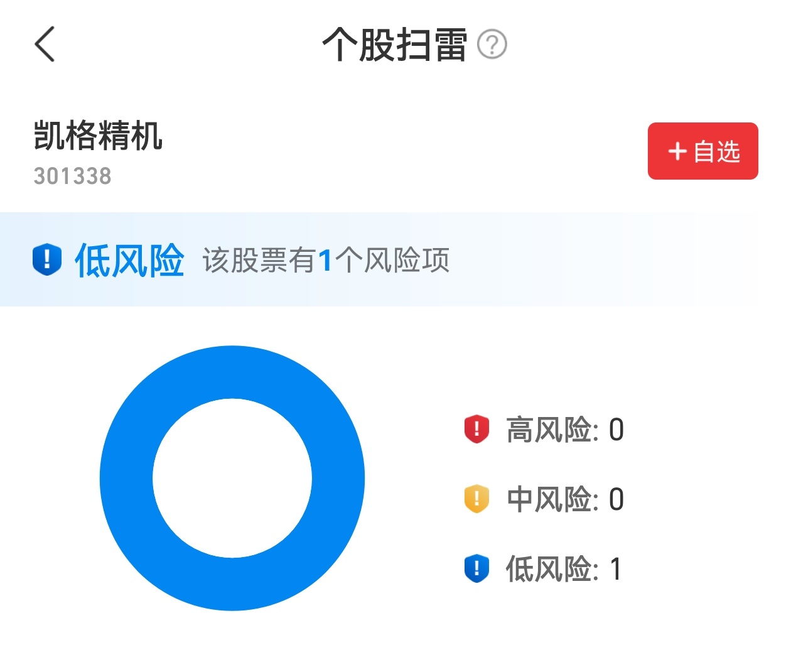791x672 pixels.
Task: Tap the red 高风险 shield icon
Action: (476, 430)
